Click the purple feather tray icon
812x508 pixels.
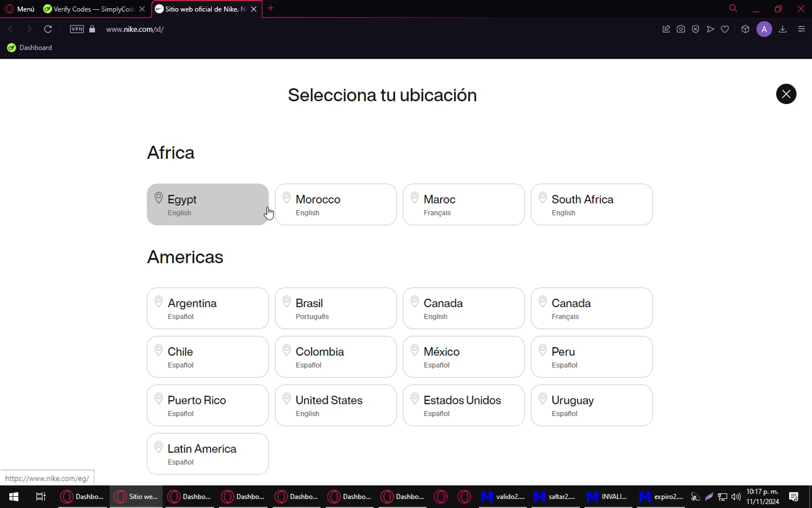(x=709, y=497)
